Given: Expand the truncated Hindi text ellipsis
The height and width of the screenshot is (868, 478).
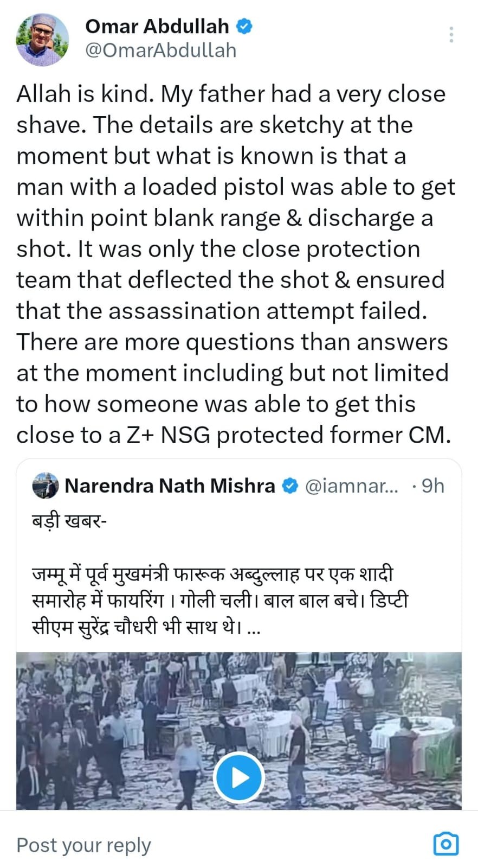Looking at the screenshot, I should (x=254, y=629).
